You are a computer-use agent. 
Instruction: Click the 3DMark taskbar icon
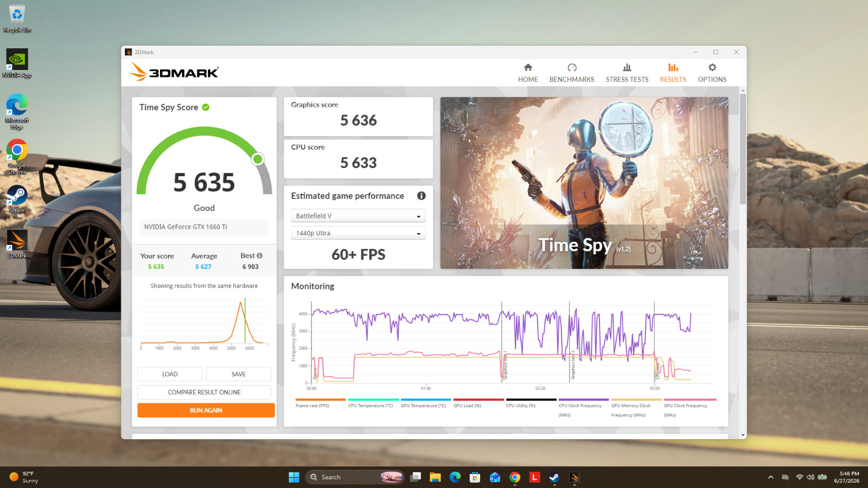pos(575,477)
